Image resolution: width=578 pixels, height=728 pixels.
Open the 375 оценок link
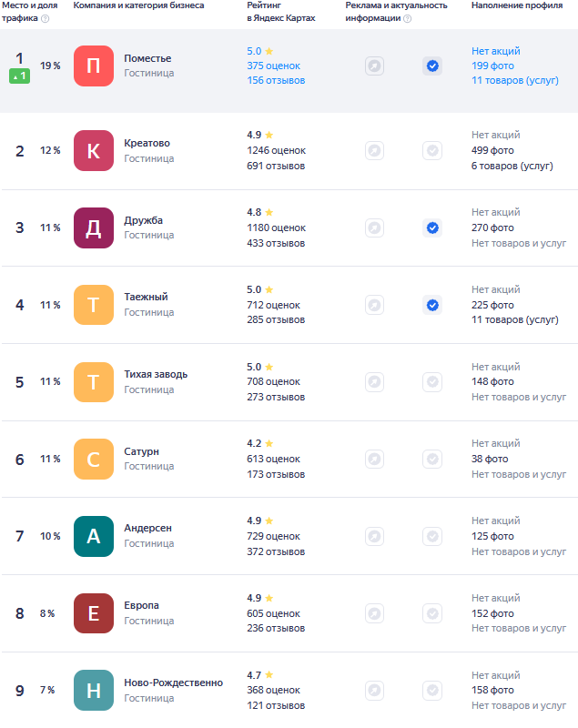point(273,66)
